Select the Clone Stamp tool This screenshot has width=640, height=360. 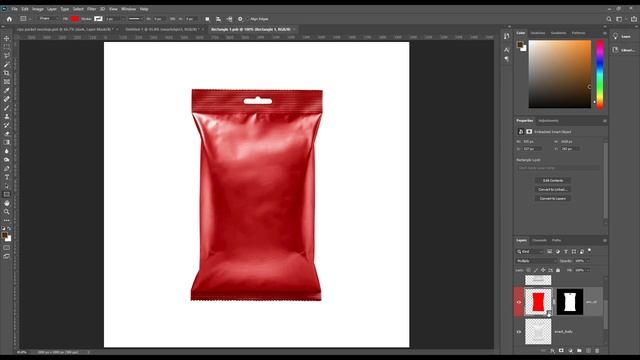coord(7,116)
